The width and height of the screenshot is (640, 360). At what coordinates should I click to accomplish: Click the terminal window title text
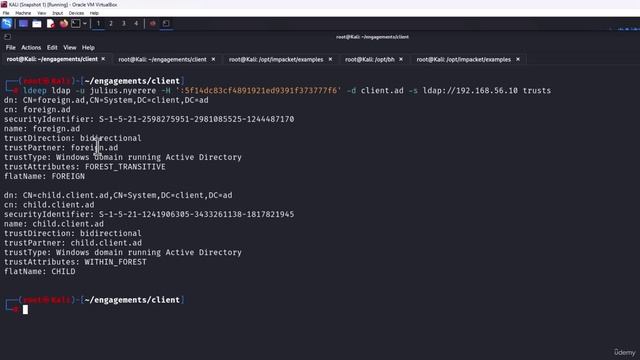point(372,37)
